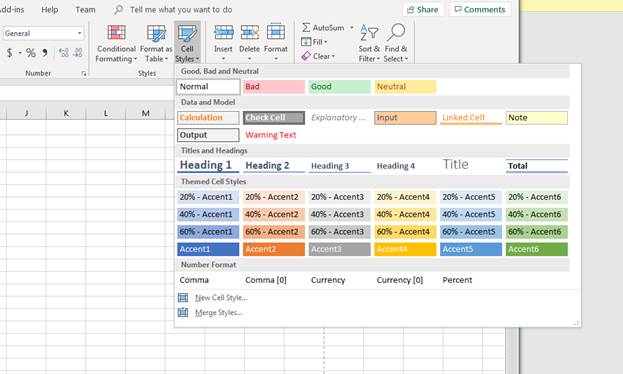Apply the Neutral cell style
Screen dimensions: 623x374
coord(405,87)
